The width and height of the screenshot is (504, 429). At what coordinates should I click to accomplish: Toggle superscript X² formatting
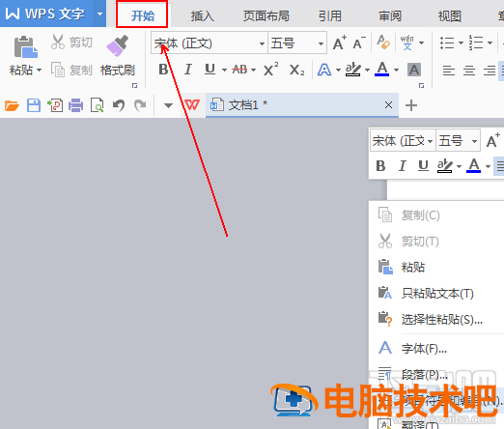[270, 70]
